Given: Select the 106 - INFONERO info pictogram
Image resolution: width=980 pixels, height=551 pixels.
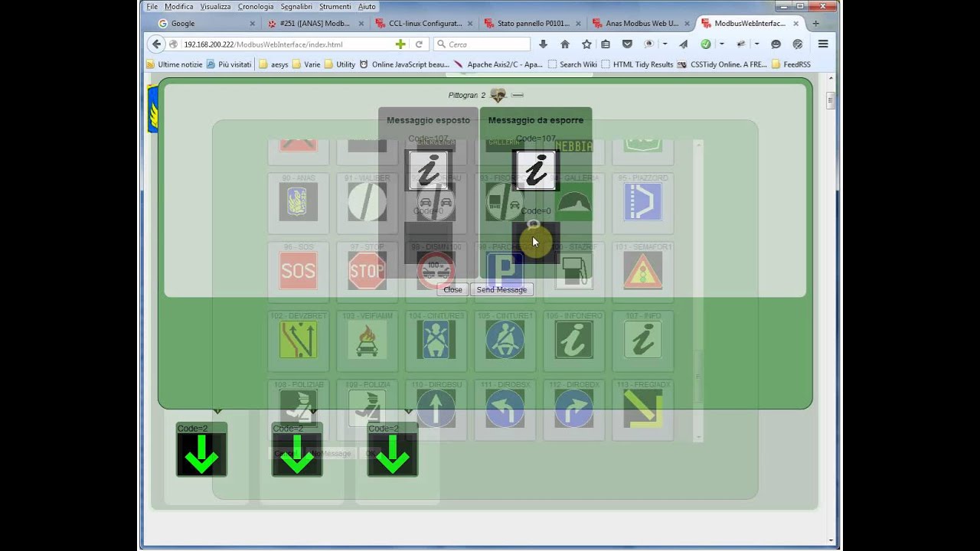Looking at the screenshot, I should coord(573,340).
